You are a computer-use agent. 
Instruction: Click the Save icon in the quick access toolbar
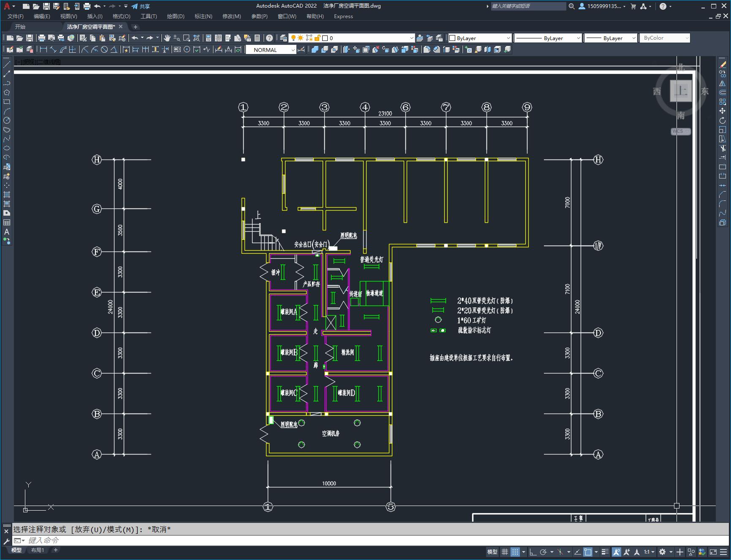46,6
